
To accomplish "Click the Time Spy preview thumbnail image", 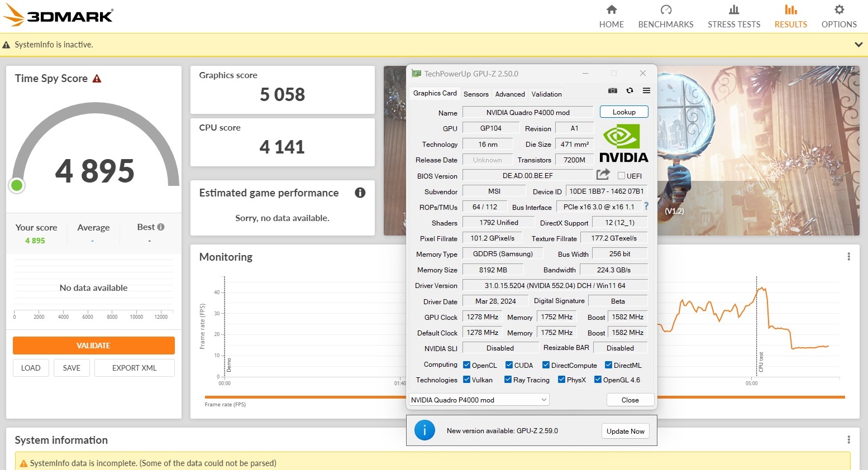I will coord(759,151).
